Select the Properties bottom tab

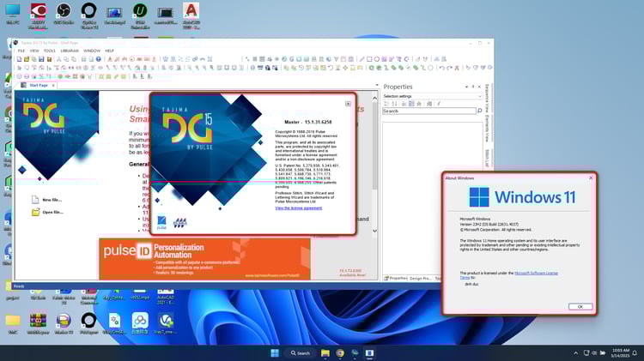(x=396, y=278)
